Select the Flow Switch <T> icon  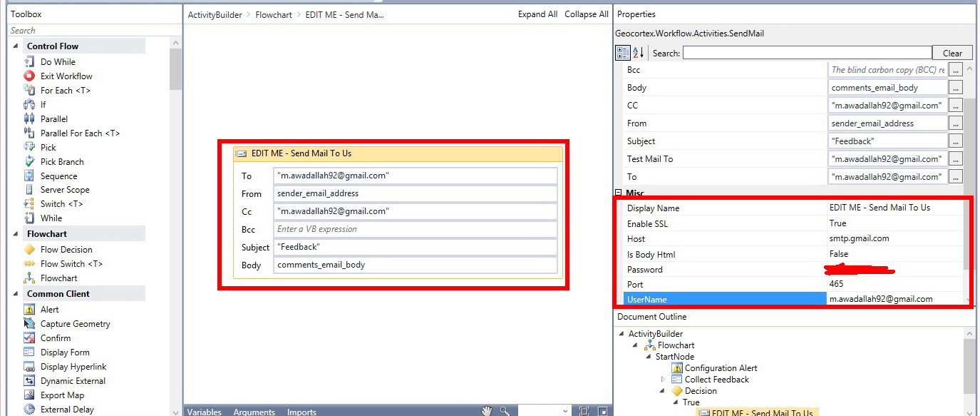click(29, 264)
